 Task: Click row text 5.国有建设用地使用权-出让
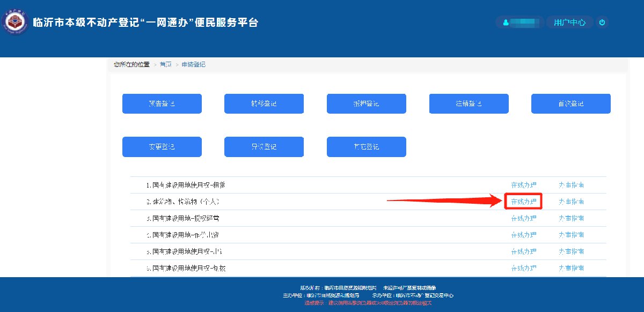186,251
